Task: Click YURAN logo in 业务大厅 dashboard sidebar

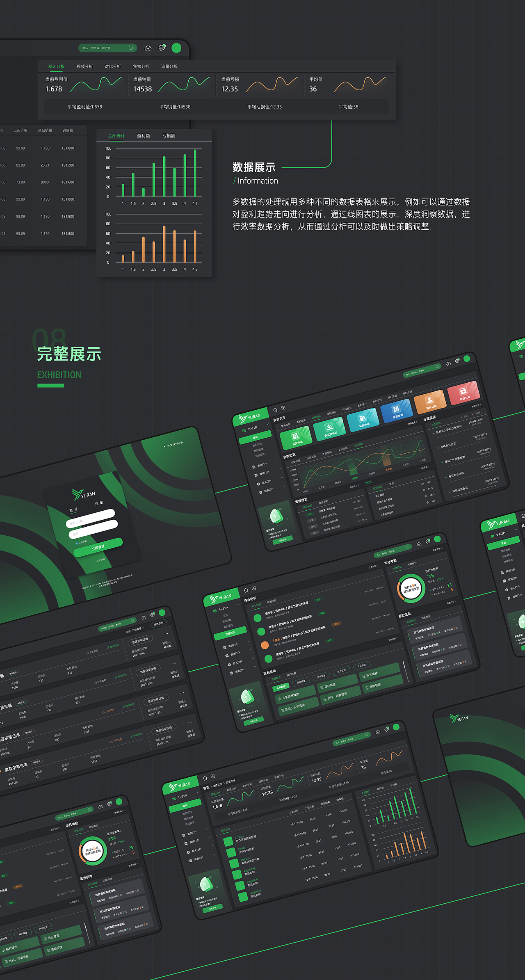Action: [250, 418]
